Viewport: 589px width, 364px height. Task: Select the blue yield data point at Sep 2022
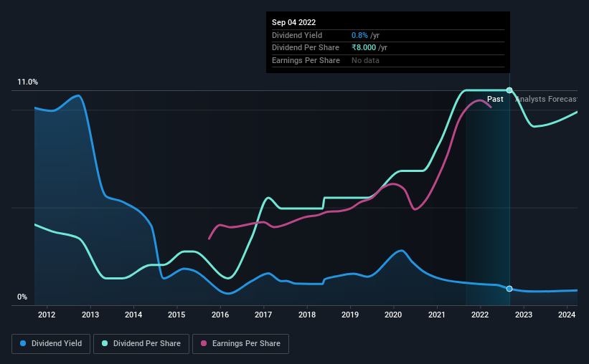click(x=509, y=289)
